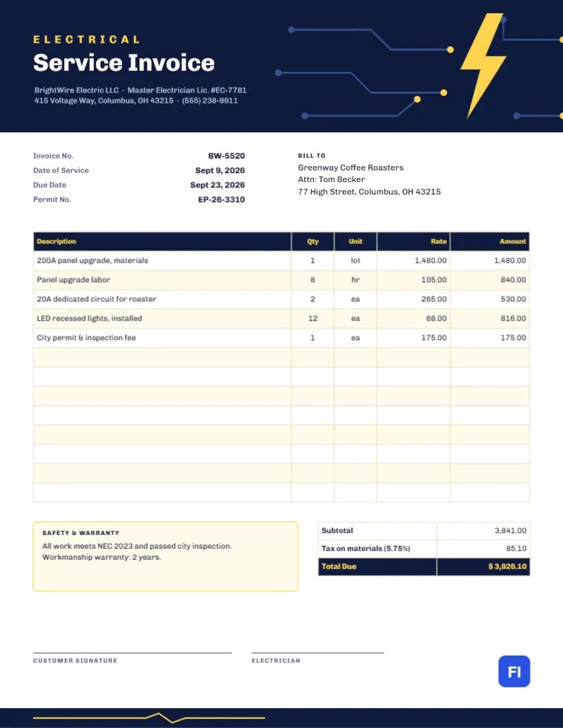Click Attn: Tom Becker line

point(331,179)
